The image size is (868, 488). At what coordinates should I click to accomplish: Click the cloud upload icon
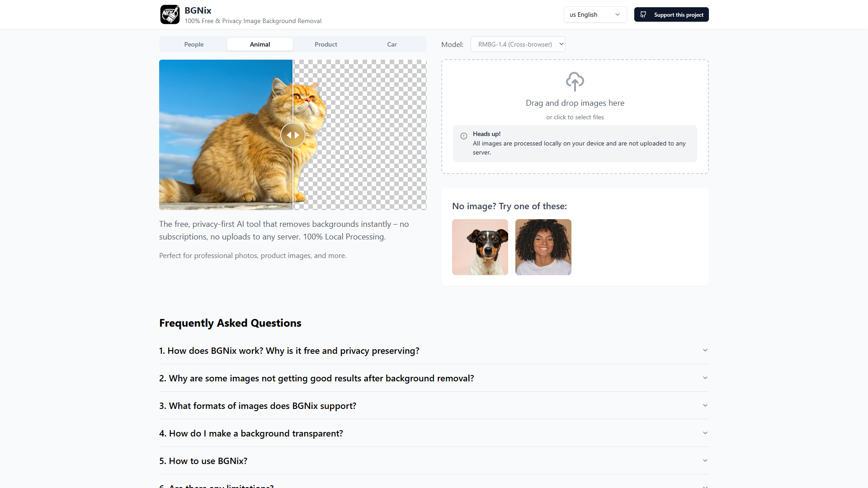[x=575, y=82]
